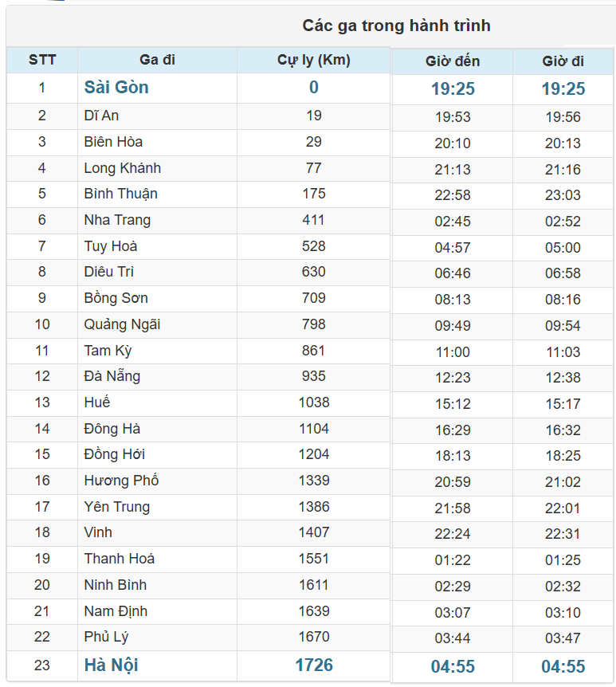Click Thanh Hoá arrival time 01:22
Image resolution: width=616 pixels, height=687 pixels.
pyautogui.click(x=453, y=560)
